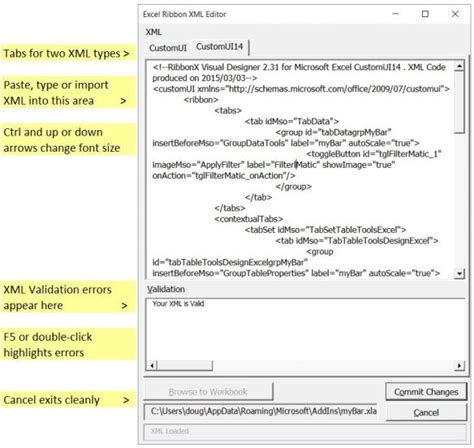This screenshot has width=474, height=448.
Task: Close the Excel Ribbon XML Editor window
Action: point(455,14)
